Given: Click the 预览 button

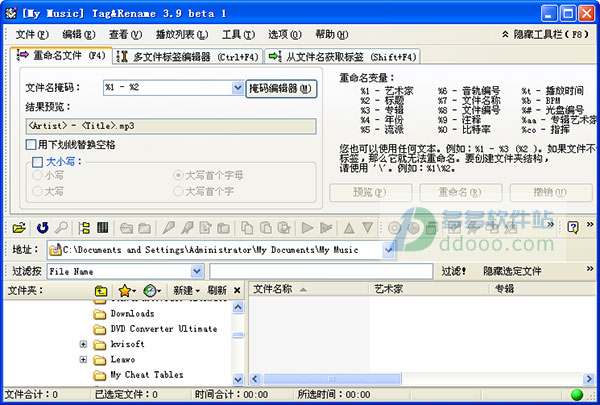Looking at the screenshot, I should (x=370, y=192).
